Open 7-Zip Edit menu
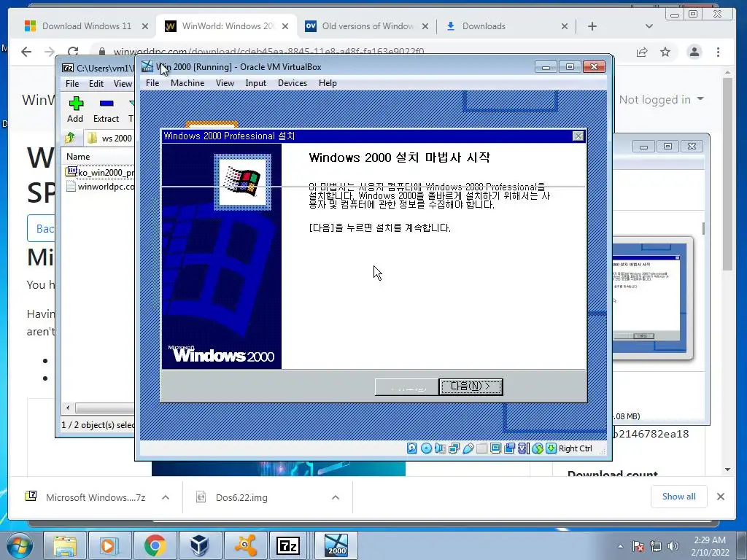Image resolution: width=747 pixels, height=560 pixels. [x=96, y=84]
